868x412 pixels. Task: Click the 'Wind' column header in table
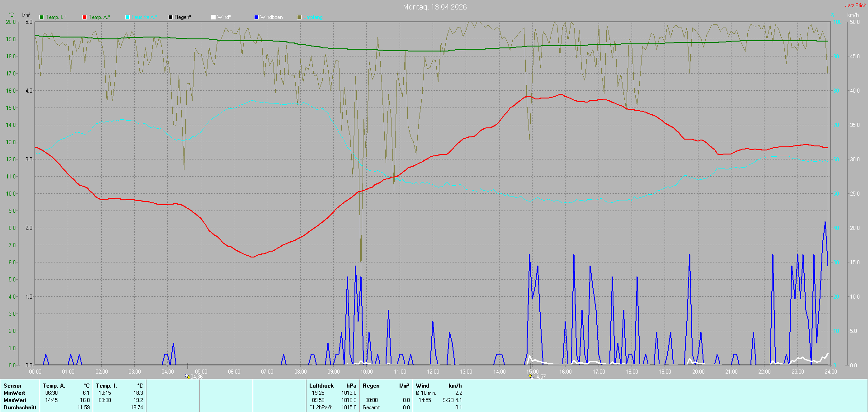click(423, 386)
